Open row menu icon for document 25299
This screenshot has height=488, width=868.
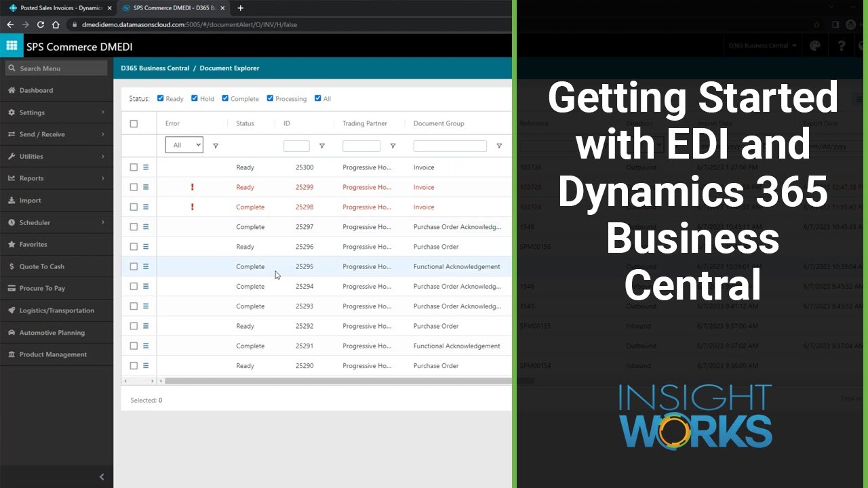tap(146, 187)
